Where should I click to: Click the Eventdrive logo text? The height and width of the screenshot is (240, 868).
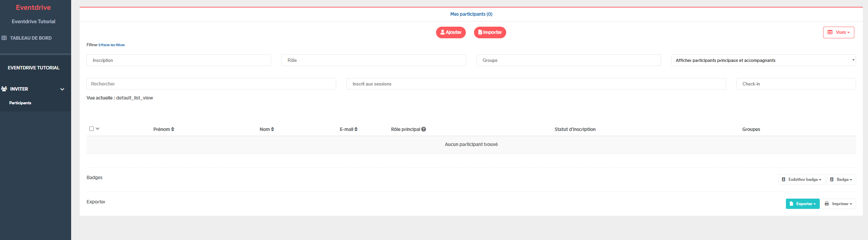(x=33, y=8)
